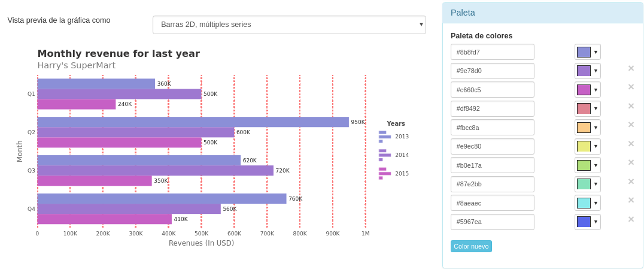
Task: Open color picker for #8b8fd7
Action: pos(587,52)
